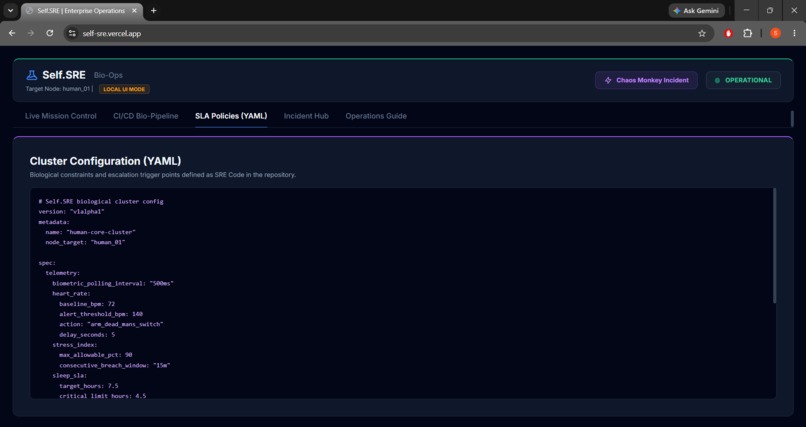806x427 pixels.
Task: Open the CI/CD Bio-Pipeline tab
Action: (145, 116)
